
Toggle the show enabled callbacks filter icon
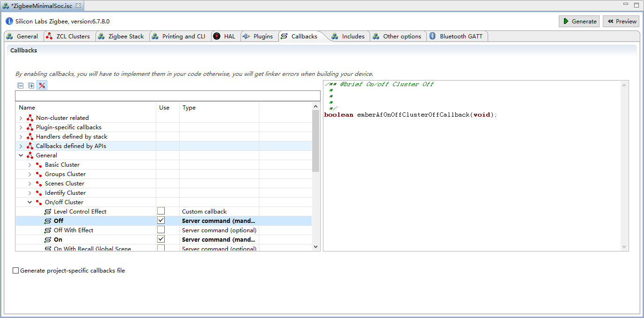coord(42,86)
